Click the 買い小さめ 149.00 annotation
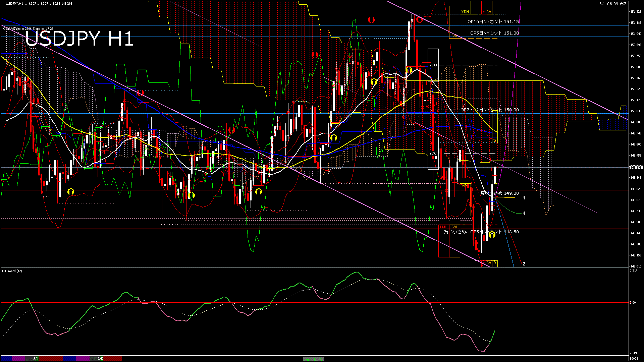 click(x=499, y=193)
